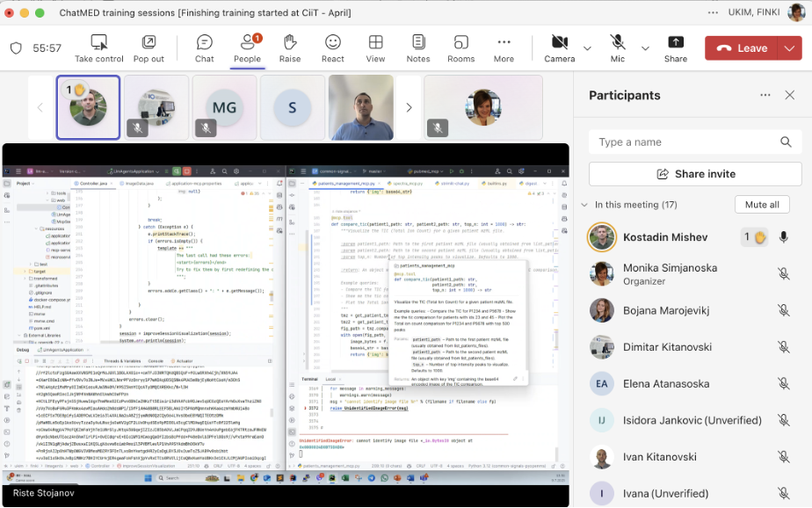812x508 pixels.
Task: Open the More actions menu
Action: coord(504,48)
